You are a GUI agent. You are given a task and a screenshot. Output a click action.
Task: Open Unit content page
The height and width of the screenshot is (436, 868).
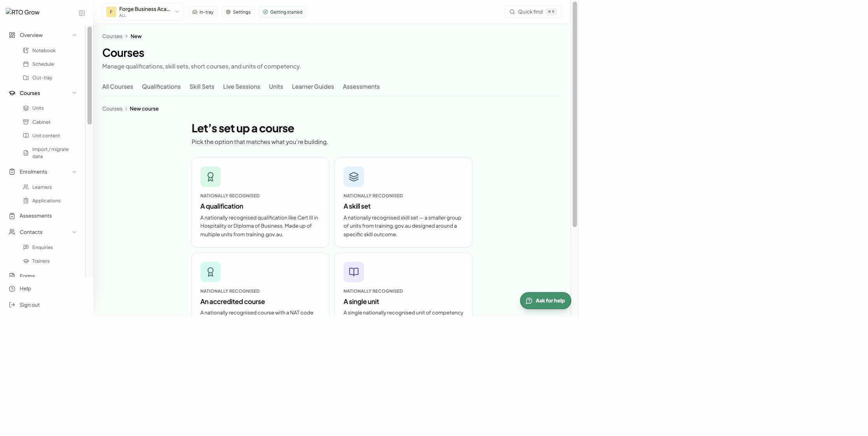click(x=46, y=136)
